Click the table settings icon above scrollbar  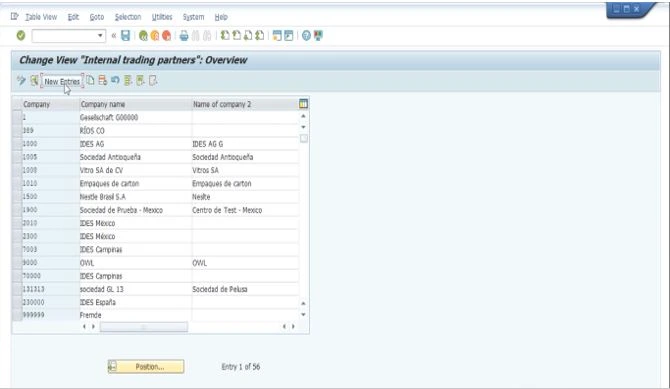click(303, 104)
